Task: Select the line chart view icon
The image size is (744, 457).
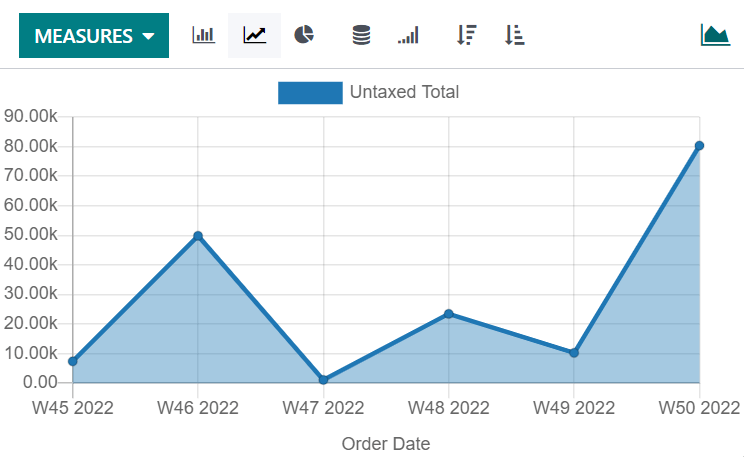Action: pos(255,36)
